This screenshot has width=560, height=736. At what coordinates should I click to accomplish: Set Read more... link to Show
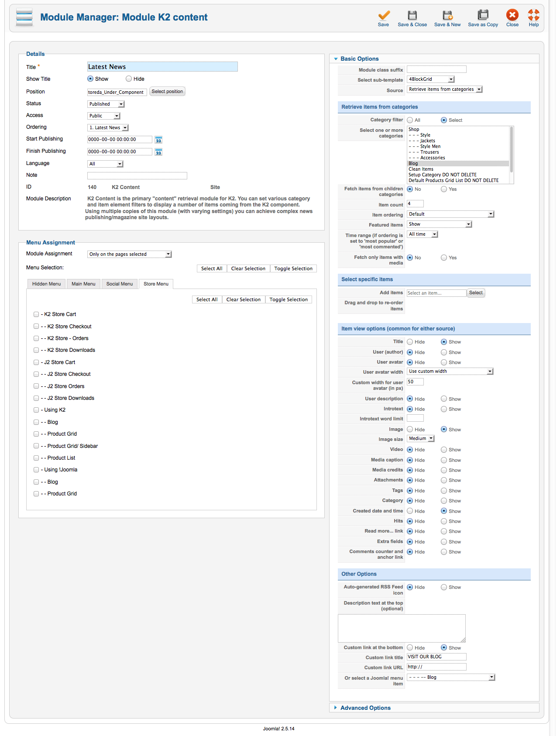[x=444, y=531]
